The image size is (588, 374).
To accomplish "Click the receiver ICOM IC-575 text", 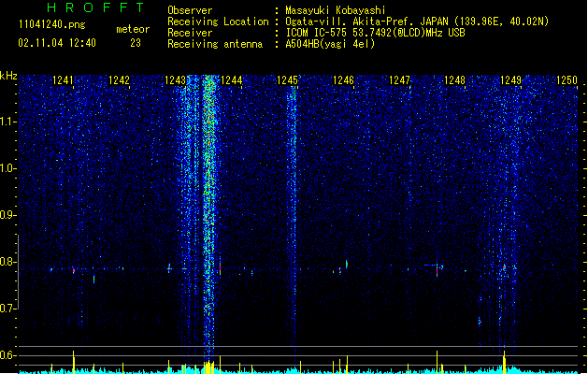I will [x=375, y=33].
